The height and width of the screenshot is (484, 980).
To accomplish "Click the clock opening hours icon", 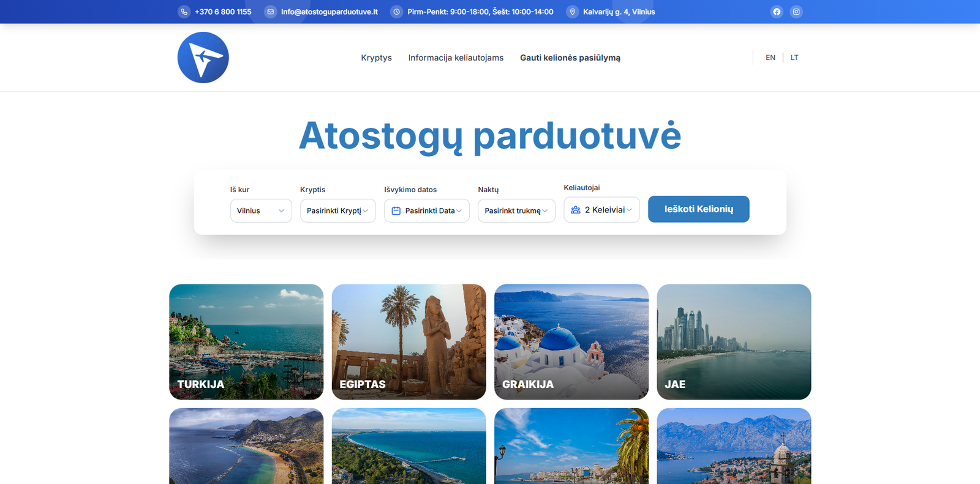I will click(x=396, y=12).
